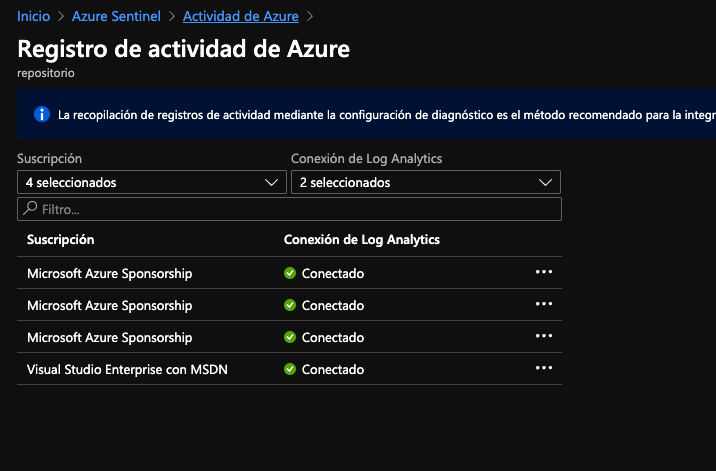Click the green Conectado check icon in the first row

(290, 273)
